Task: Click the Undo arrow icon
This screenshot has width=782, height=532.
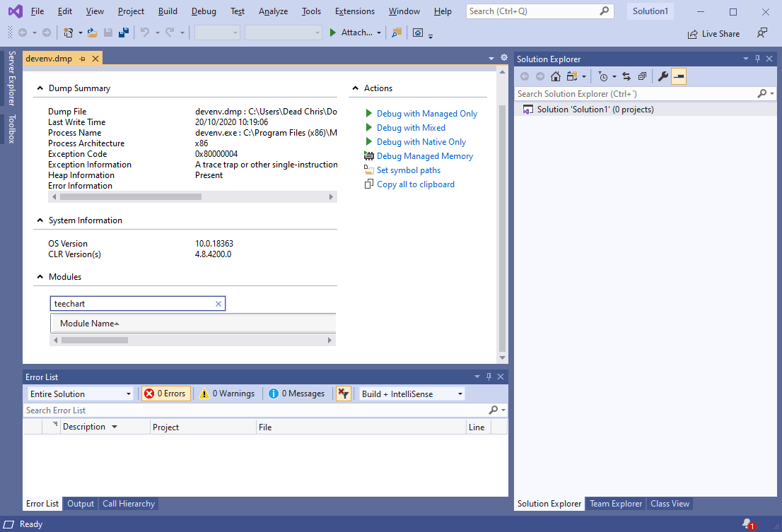Action: (x=145, y=33)
